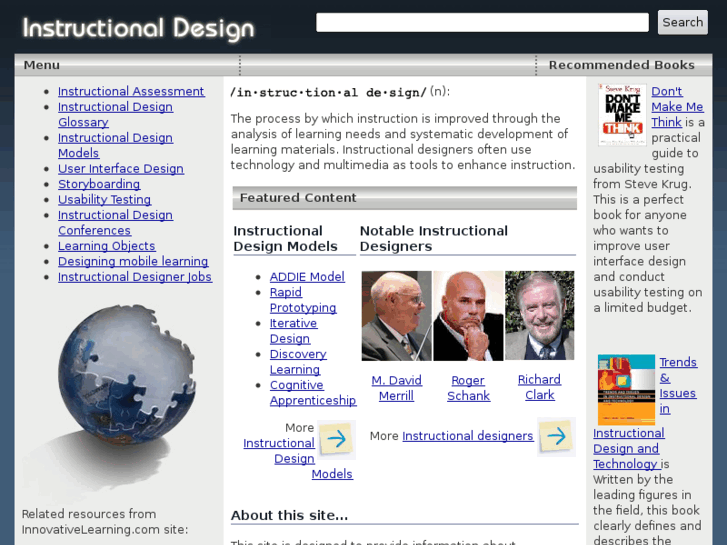727x545 pixels.
Task: Click Roger Schank's photo
Action: click(x=468, y=316)
